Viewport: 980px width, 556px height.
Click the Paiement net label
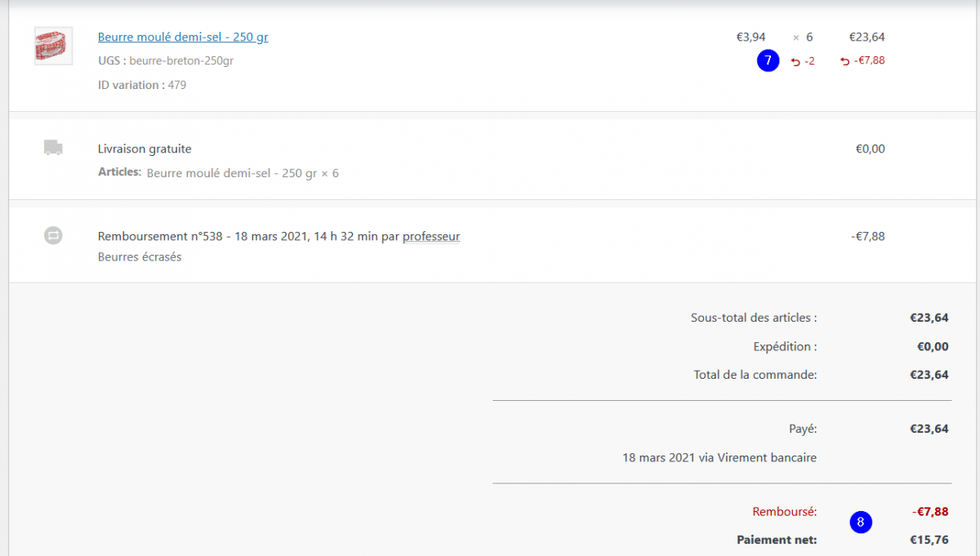tap(777, 540)
